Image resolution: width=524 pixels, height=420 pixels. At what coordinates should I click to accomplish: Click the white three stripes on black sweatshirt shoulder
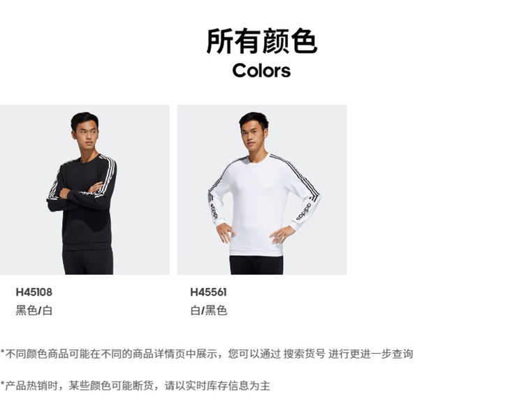[109, 174]
